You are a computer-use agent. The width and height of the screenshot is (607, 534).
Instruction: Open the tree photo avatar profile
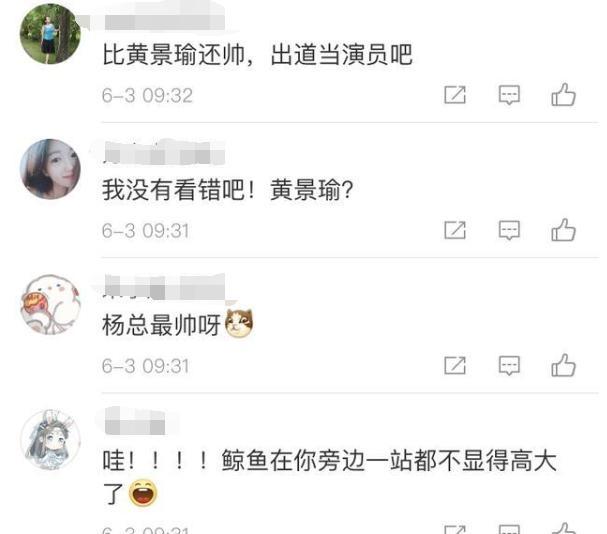click(50, 34)
